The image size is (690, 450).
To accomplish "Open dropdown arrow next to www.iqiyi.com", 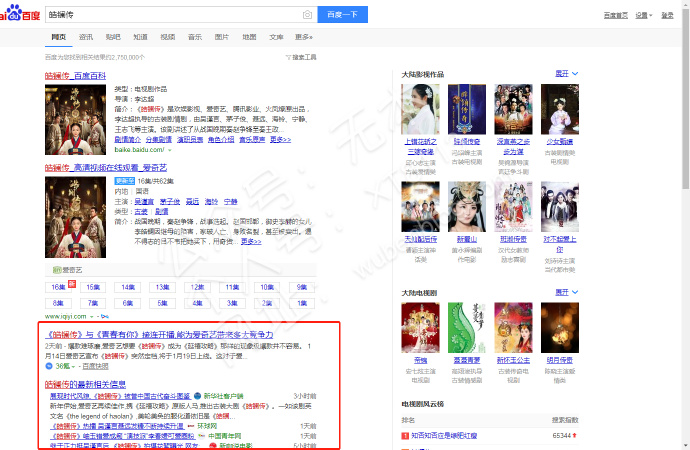I will (92, 317).
